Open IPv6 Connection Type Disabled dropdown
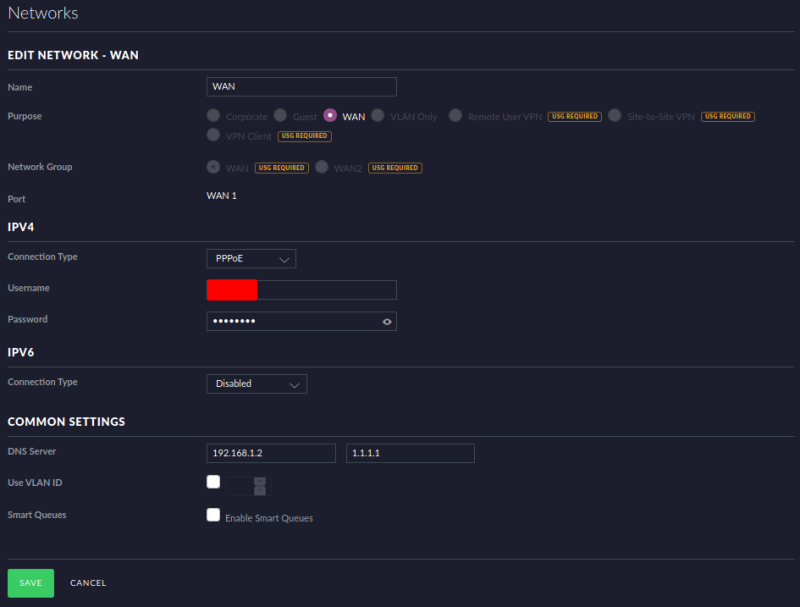Image resolution: width=800 pixels, height=607 pixels. 257,384
